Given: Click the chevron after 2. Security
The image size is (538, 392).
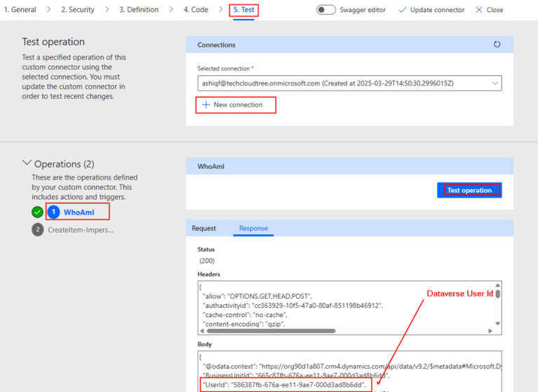Looking at the screenshot, I should tap(107, 10).
